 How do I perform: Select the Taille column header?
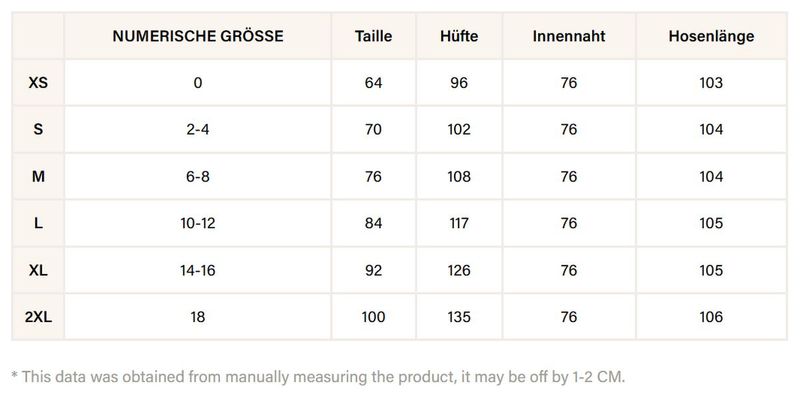(373, 36)
